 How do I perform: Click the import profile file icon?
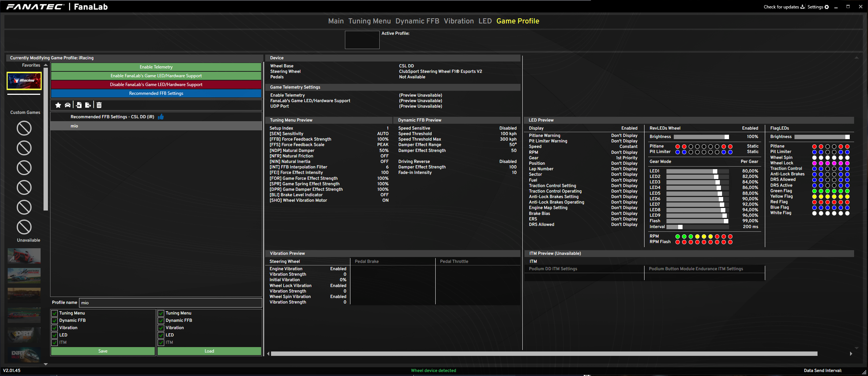(79, 105)
